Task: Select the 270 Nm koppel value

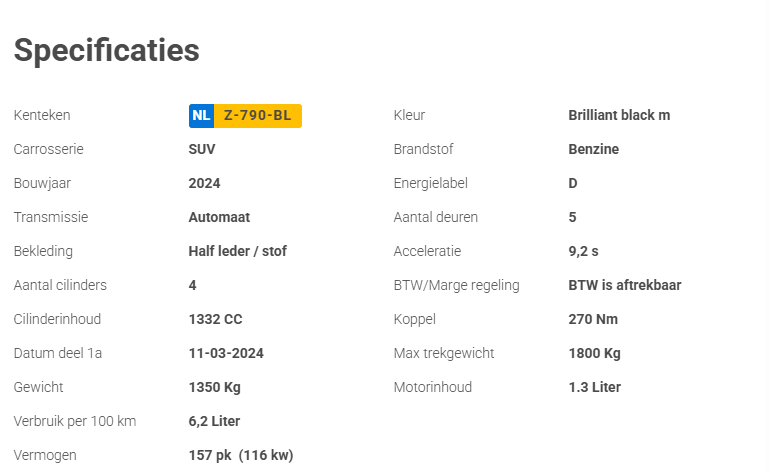Action: pyautogui.click(x=593, y=319)
